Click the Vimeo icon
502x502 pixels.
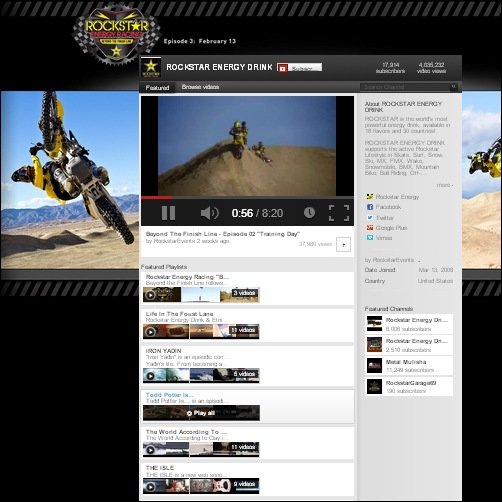coord(370,238)
